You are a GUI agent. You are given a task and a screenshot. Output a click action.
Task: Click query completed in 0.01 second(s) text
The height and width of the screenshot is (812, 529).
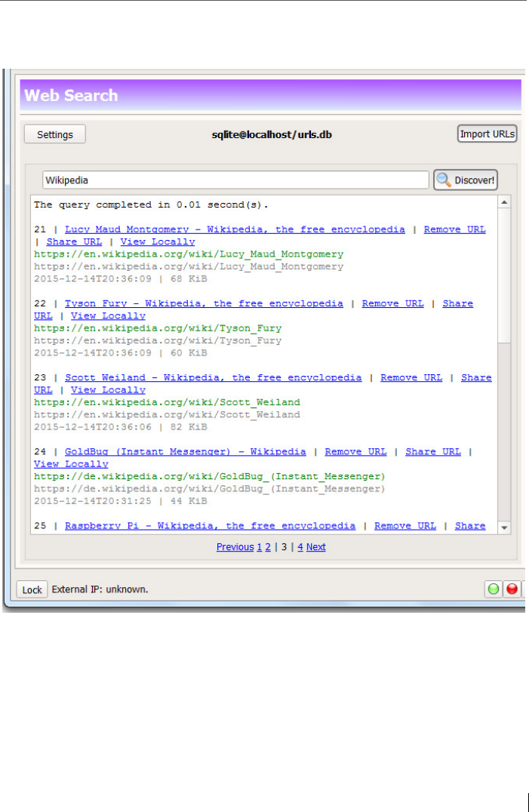(x=151, y=205)
